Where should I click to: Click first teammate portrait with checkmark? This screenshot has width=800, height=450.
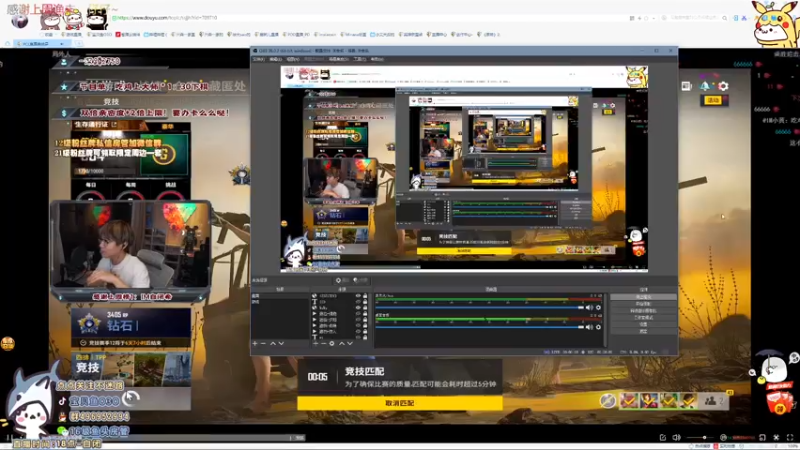click(629, 401)
